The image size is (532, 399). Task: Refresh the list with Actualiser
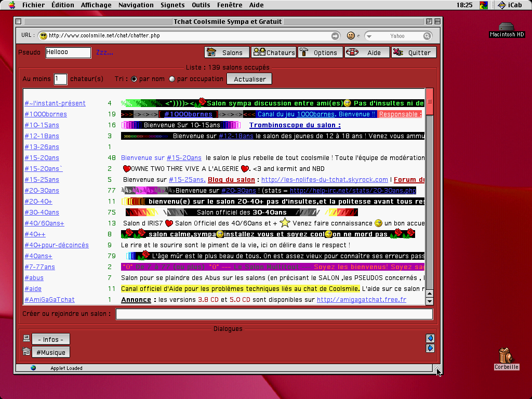pyautogui.click(x=249, y=79)
